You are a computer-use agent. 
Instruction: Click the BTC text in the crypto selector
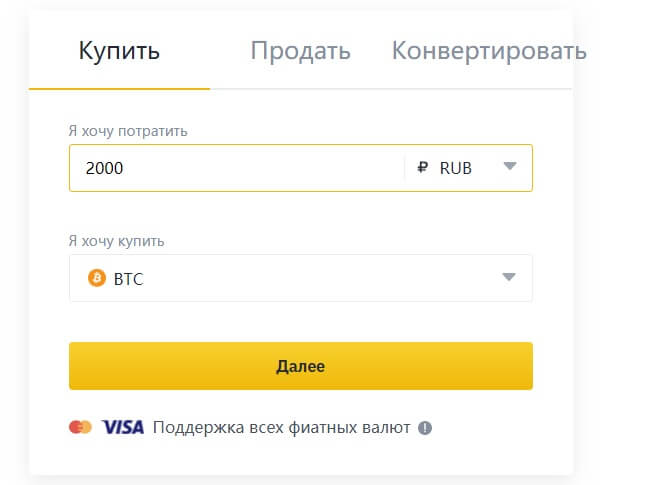128,279
